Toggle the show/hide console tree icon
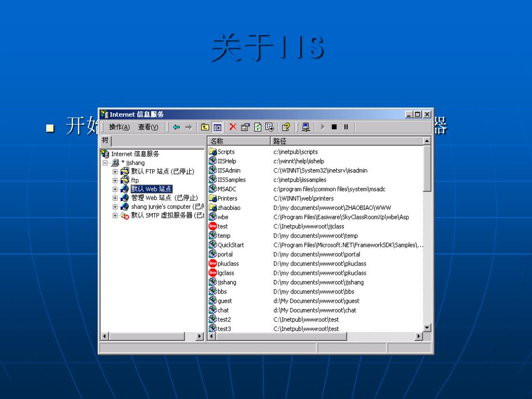 pos(217,127)
